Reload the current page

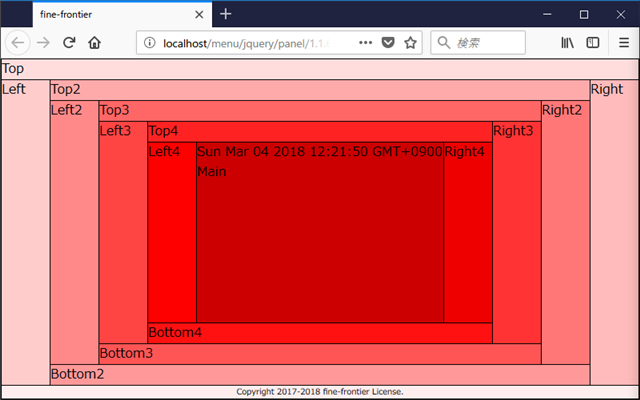[69, 42]
